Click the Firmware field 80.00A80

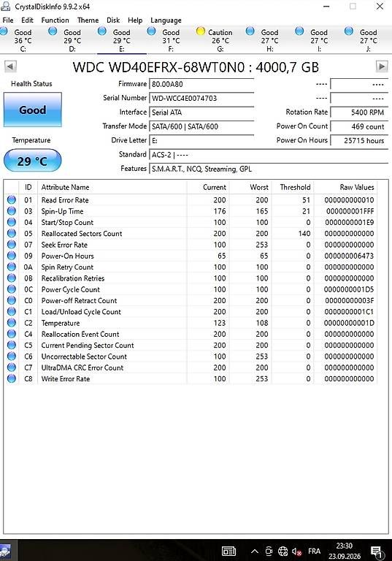[x=201, y=84]
